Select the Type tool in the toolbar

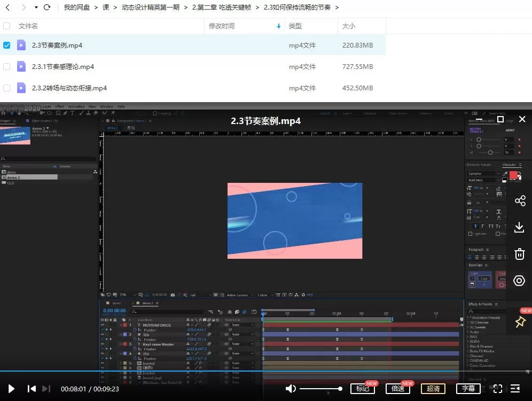point(72,113)
